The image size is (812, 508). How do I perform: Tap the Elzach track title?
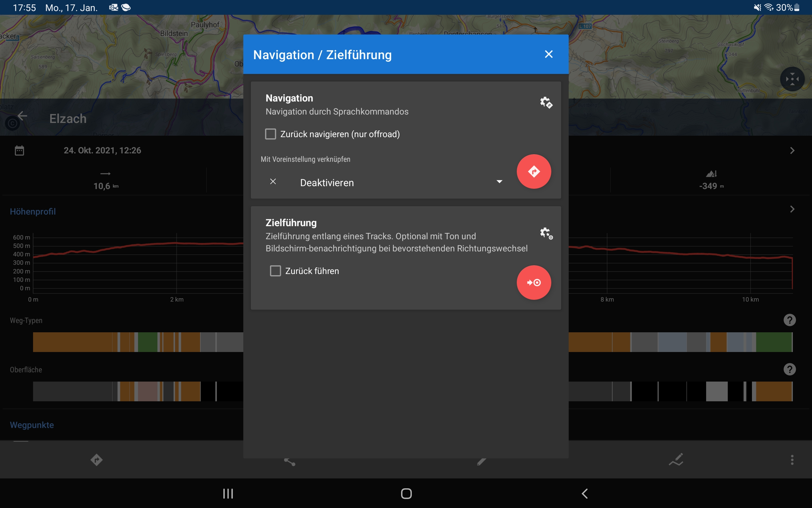(x=68, y=119)
